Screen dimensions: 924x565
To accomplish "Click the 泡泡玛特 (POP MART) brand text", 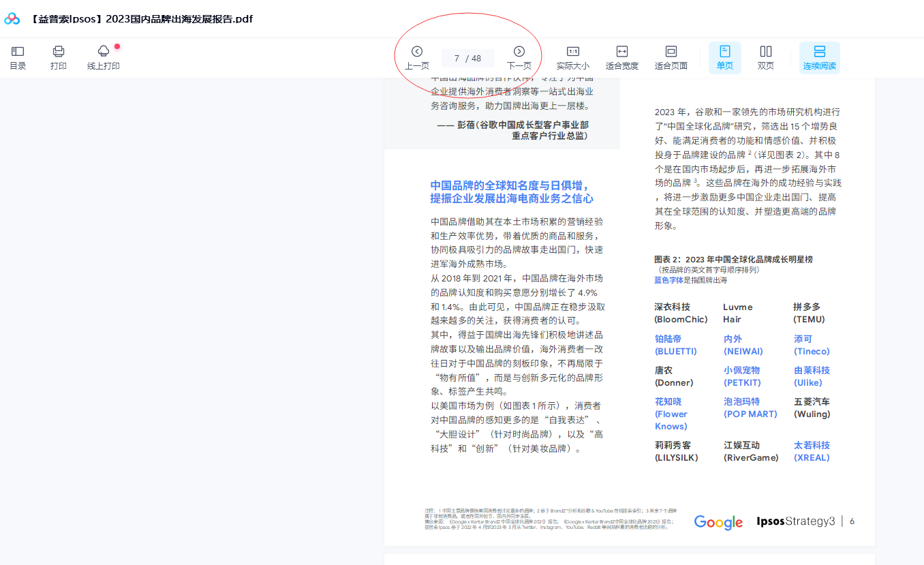I will coord(750,408).
